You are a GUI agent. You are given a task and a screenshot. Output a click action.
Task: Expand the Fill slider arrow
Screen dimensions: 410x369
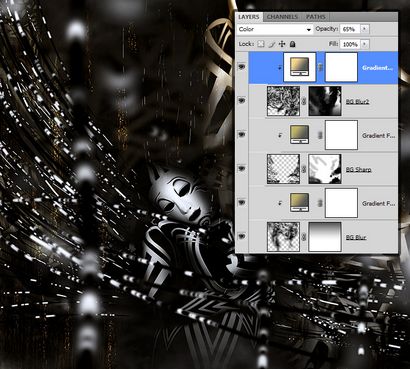tap(365, 44)
